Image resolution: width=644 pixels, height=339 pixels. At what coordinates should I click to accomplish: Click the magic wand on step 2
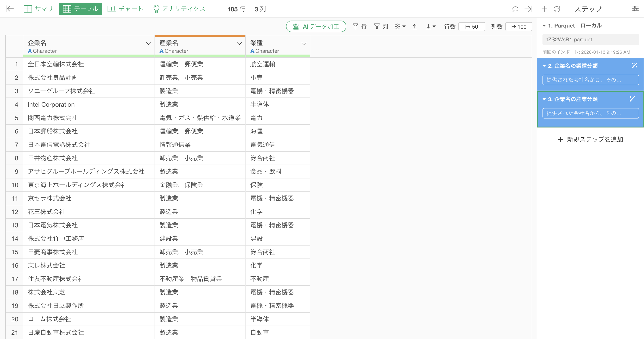634,66
